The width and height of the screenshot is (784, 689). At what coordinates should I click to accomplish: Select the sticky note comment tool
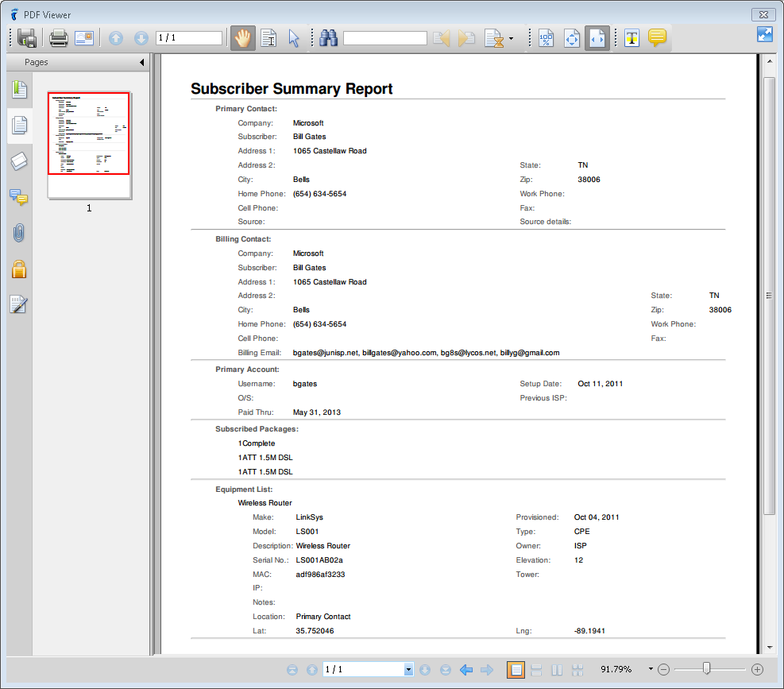pos(657,37)
